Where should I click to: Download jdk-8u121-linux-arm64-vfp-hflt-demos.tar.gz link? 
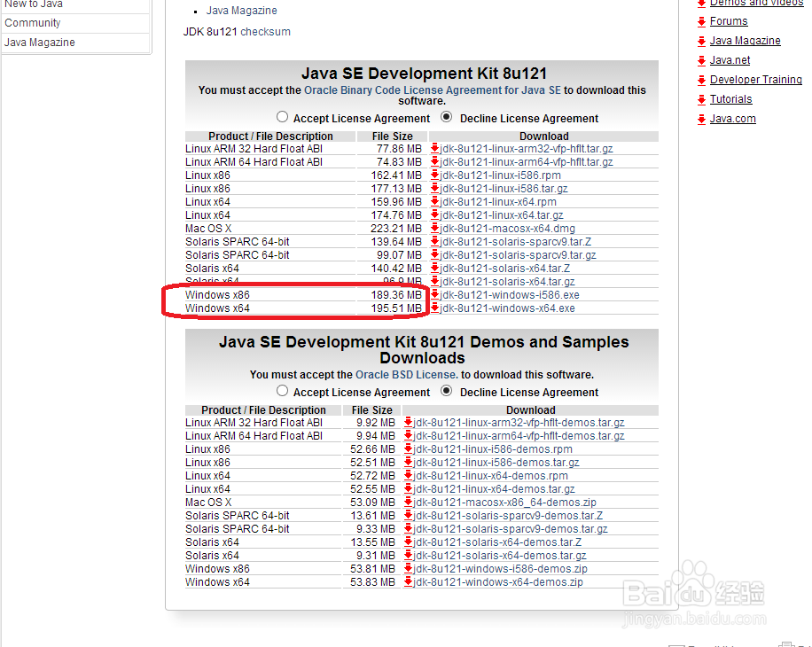(x=519, y=436)
